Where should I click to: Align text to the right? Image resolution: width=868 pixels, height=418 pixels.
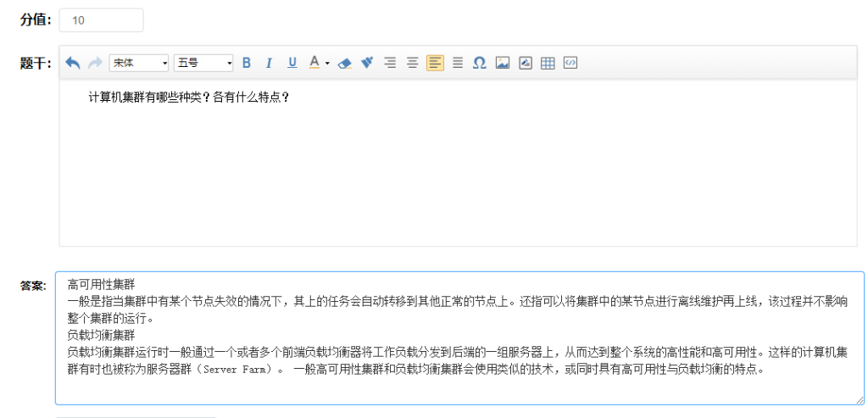(390, 64)
